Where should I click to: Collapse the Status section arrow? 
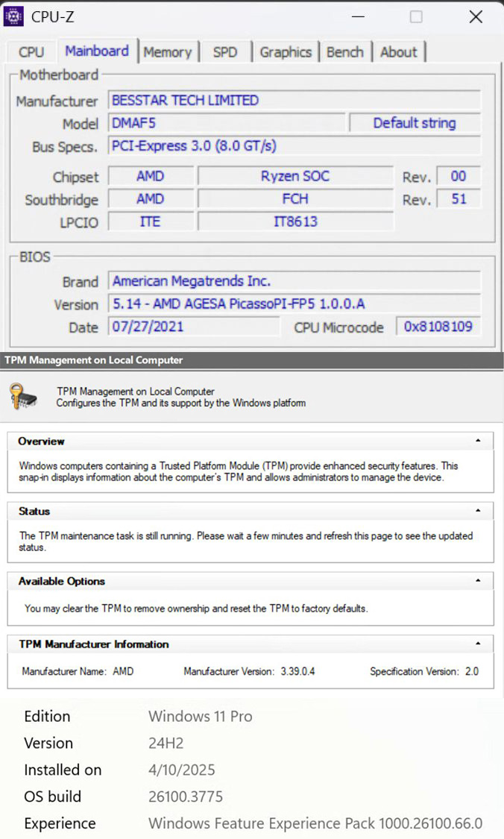pyautogui.click(x=478, y=511)
